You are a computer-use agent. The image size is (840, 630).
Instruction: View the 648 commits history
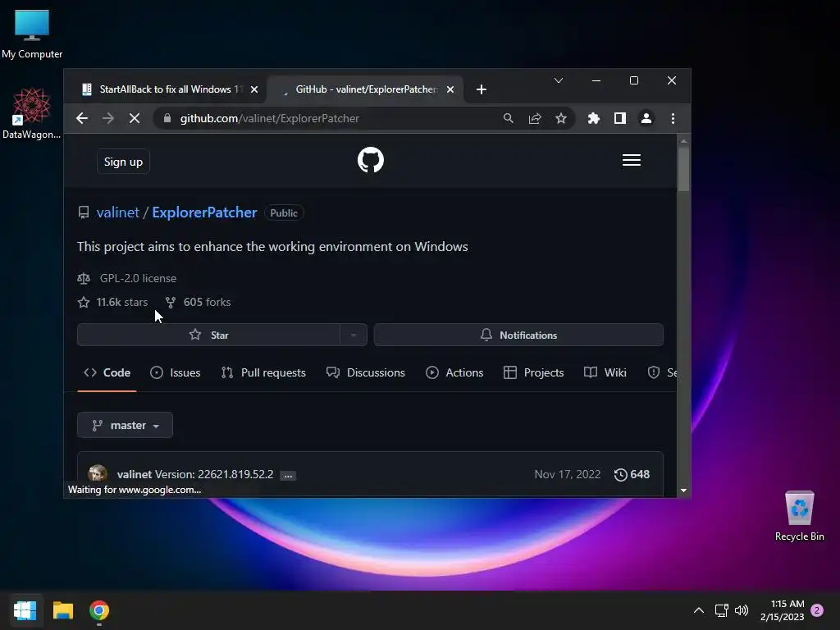(632, 475)
